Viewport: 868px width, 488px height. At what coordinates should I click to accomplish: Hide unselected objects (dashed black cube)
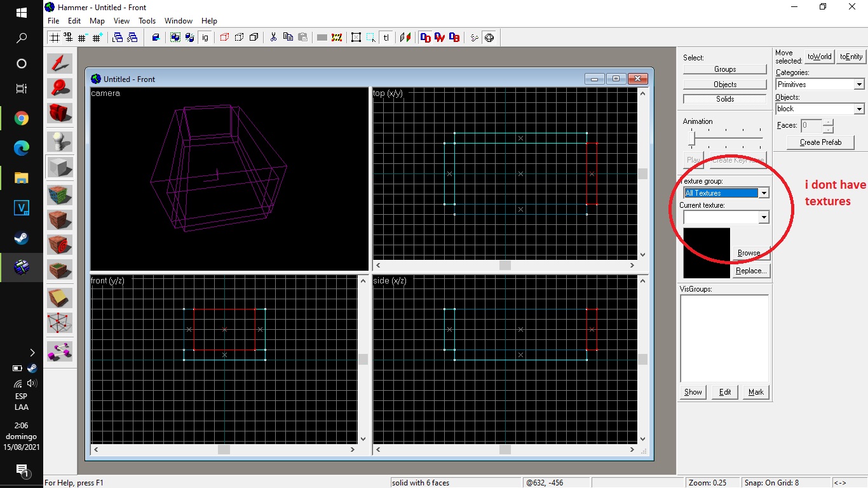click(239, 37)
